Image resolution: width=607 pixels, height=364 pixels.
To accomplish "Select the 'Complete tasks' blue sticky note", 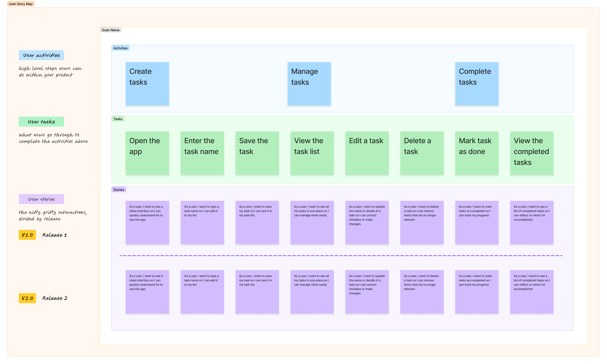I will pos(477,84).
